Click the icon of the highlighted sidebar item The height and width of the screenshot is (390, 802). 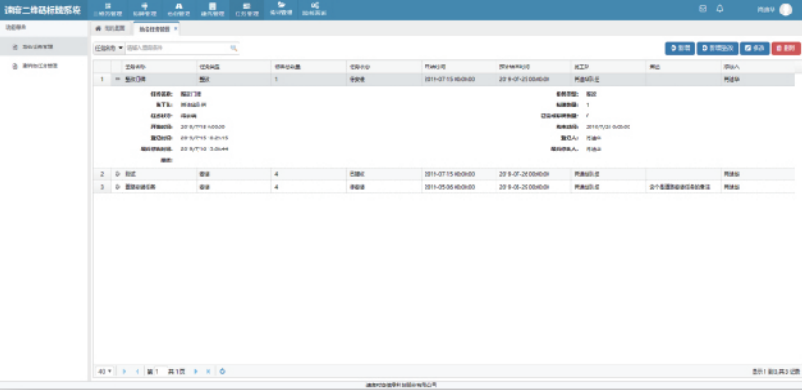pyautogui.click(x=15, y=47)
